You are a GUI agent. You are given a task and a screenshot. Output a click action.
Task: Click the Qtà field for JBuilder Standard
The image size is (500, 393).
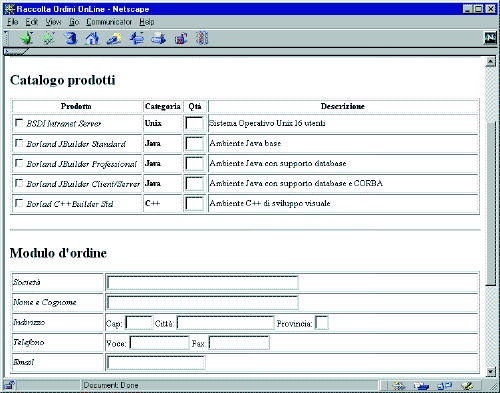(x=194, y=143)
